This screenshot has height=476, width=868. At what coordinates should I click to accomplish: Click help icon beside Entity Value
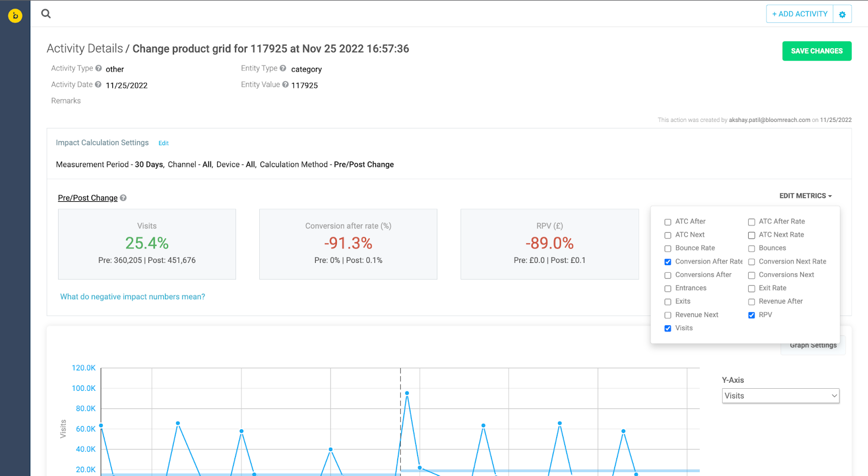pos(285,85)
